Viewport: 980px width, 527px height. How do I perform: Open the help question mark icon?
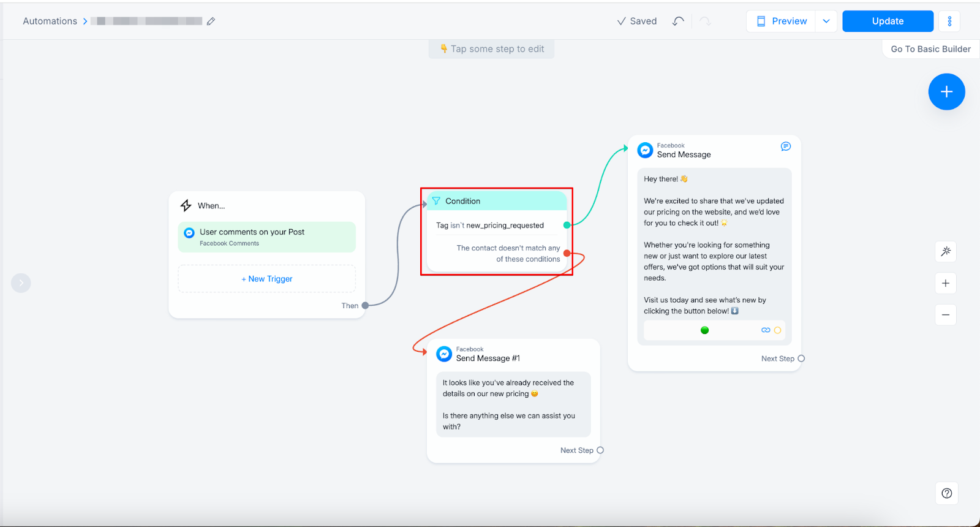point(946,493)
